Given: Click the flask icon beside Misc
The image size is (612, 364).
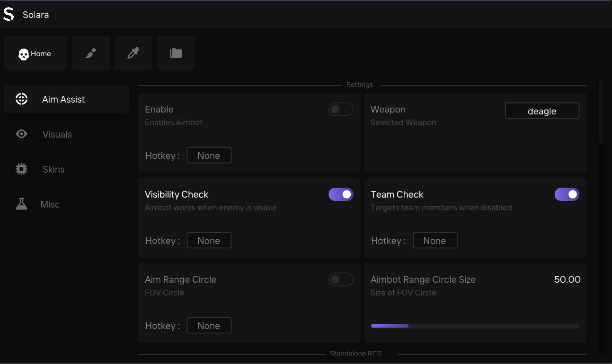Looking at the screenshot, I should pyautogui.click(x=21, y=204).
